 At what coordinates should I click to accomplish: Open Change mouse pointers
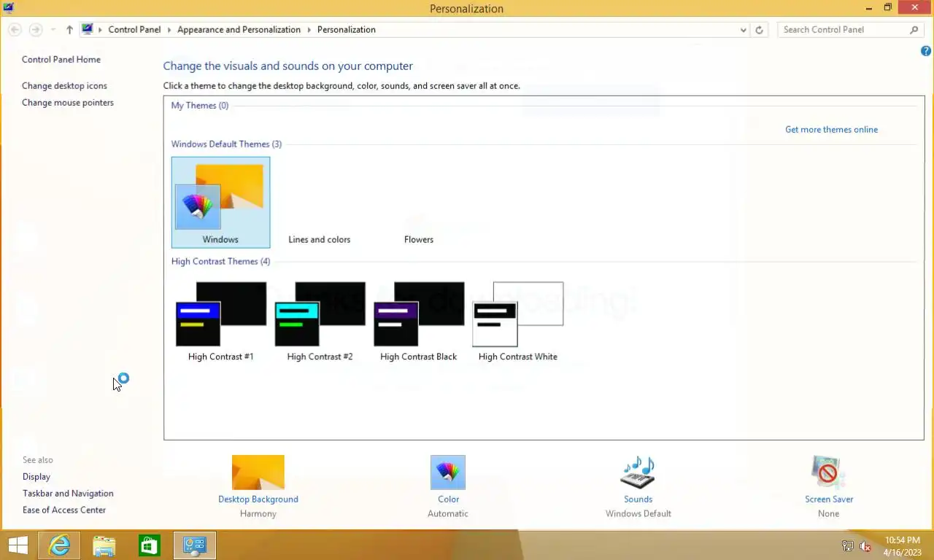(68, 103)
